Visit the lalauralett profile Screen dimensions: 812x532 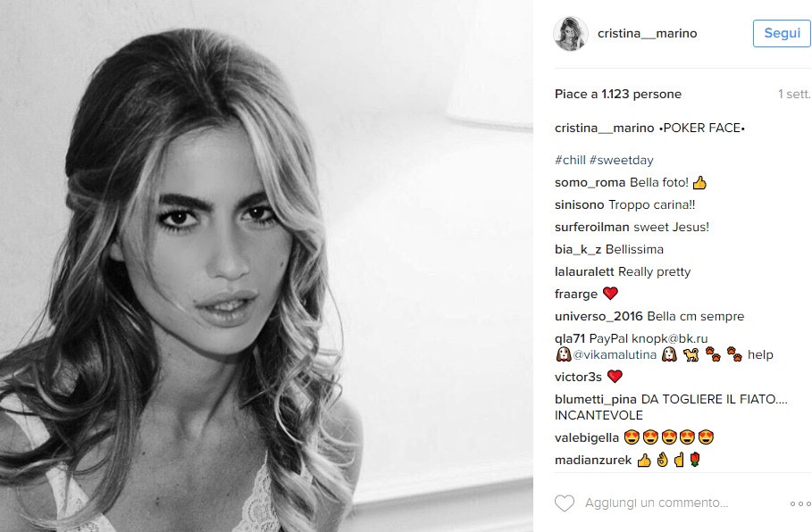click(584, 271)
